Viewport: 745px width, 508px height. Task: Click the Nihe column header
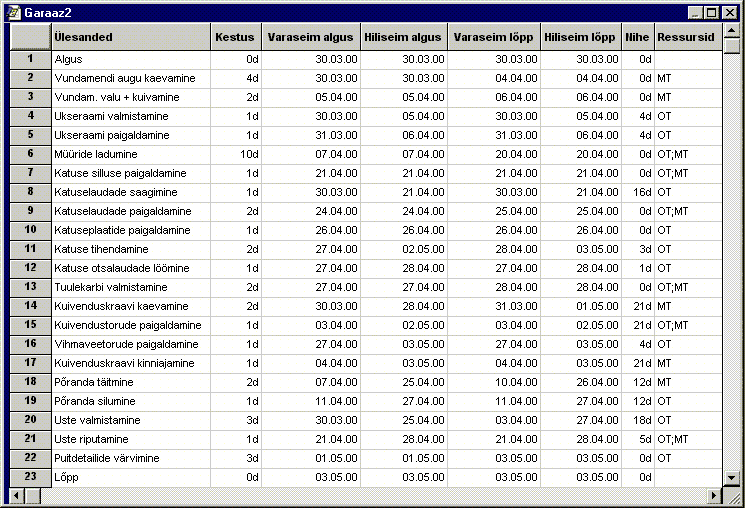click(x=638, y=37)
